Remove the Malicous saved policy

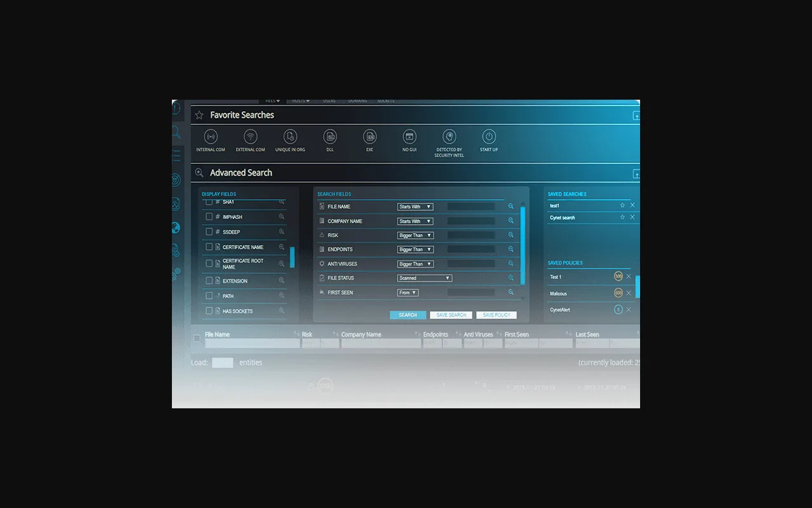(629, 293)
